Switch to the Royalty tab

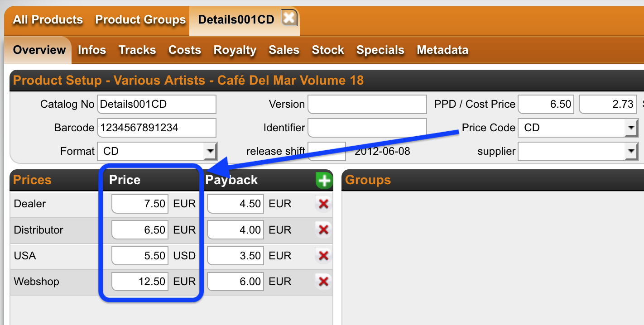235,50
